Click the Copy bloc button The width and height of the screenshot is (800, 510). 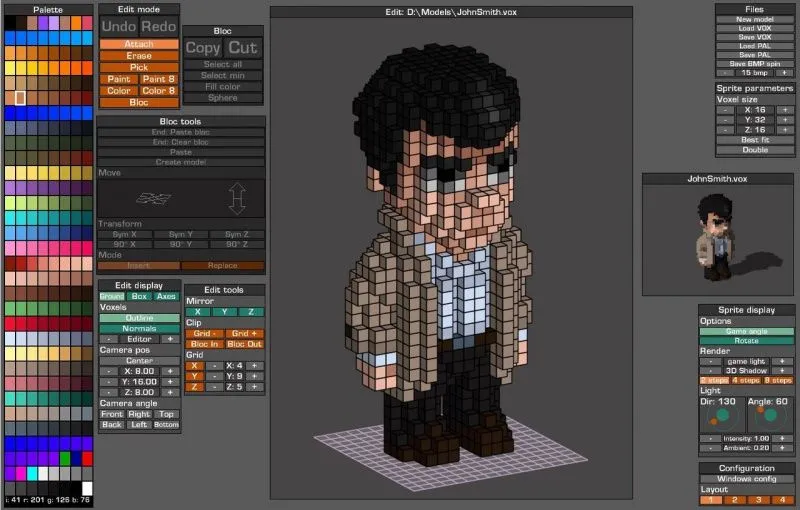tap(203, 48)
